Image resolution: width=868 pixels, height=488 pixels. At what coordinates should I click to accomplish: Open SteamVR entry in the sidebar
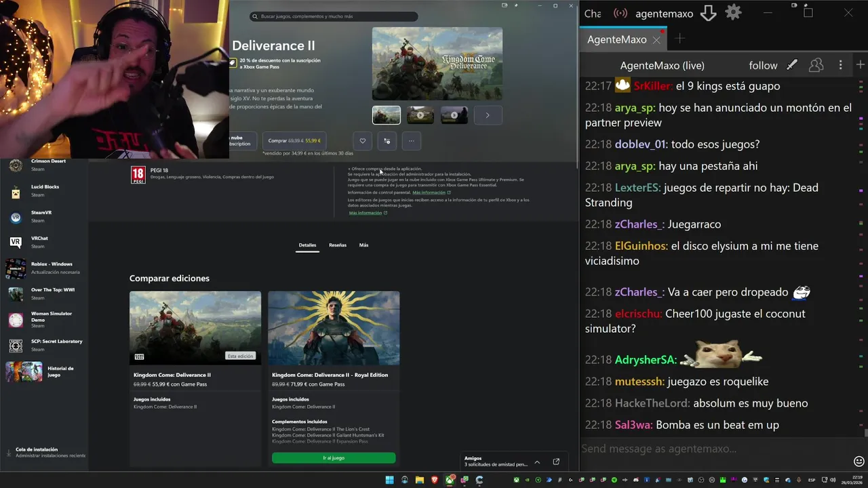44,216
